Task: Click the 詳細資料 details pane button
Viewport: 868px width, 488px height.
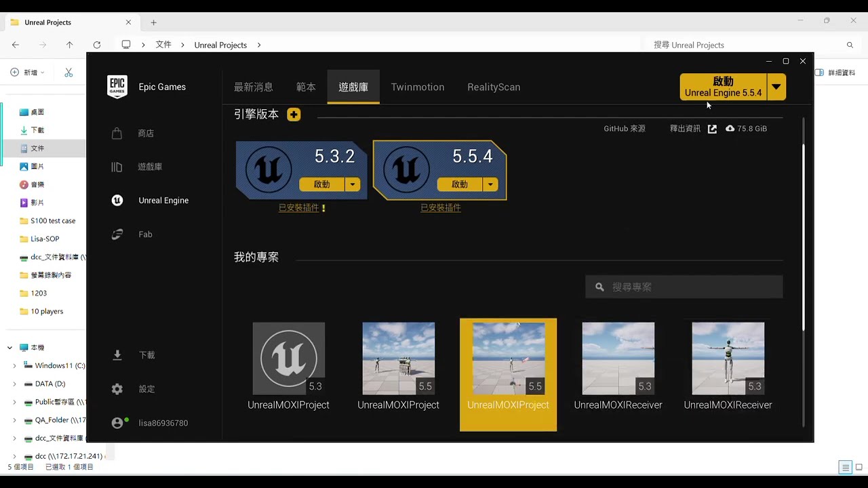Action: [x=835, y=73]
